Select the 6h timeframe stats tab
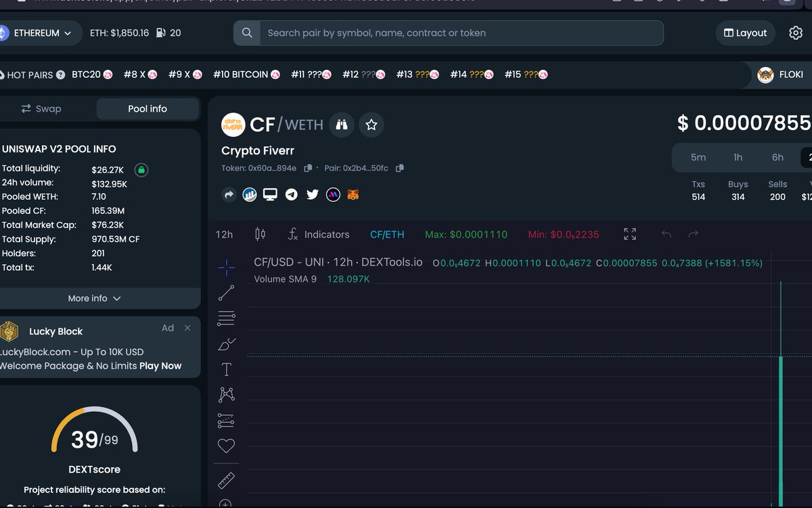Viewport: 812px width, 508px height. (778, 157)
